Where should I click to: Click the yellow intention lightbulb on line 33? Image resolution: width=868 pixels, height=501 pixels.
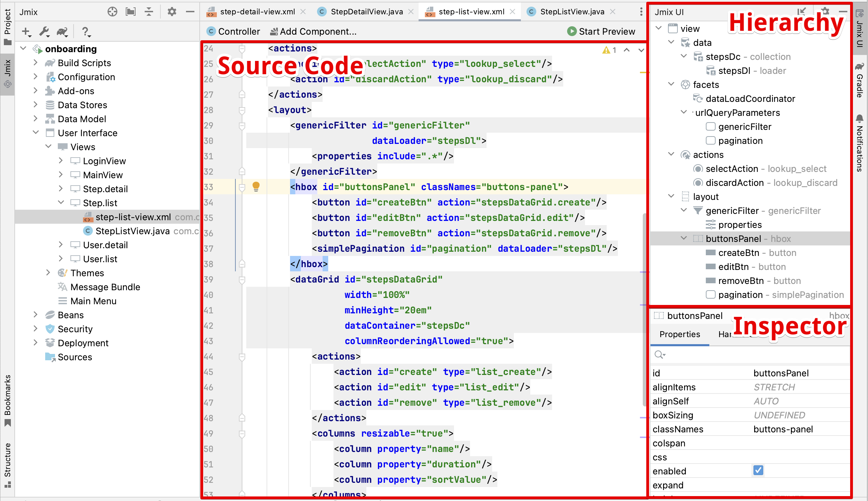point(256,186)
